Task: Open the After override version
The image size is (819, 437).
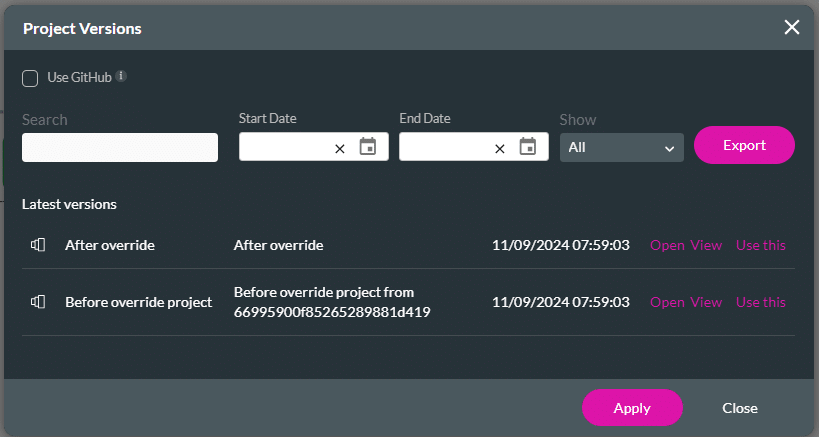Action: pyautogui.click(x=667, y=245)
